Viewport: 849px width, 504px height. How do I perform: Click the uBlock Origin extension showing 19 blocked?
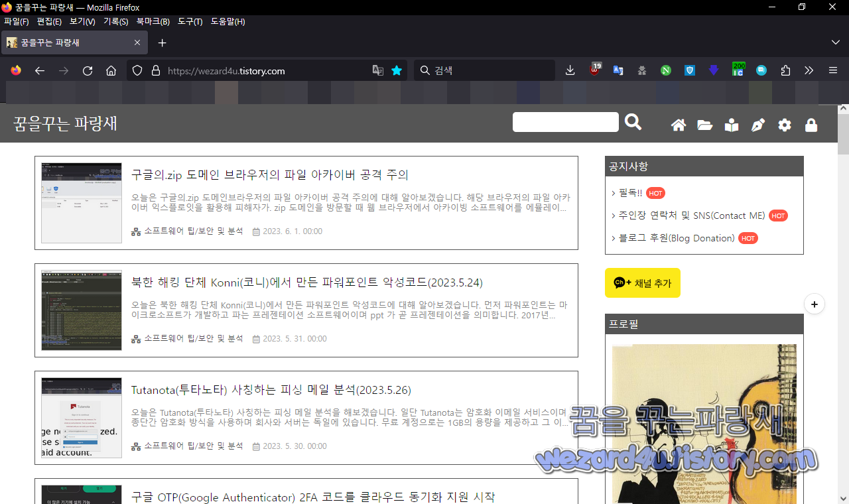click(x=594, y=70)
